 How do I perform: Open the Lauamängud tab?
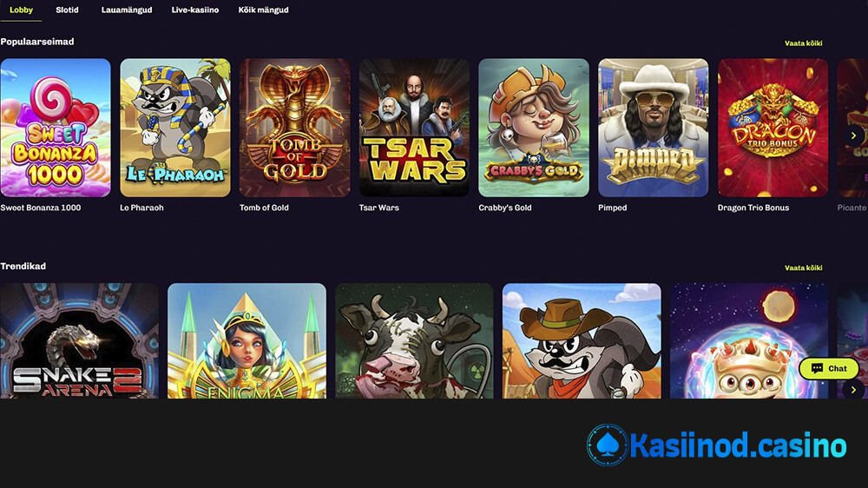point(127,10)
